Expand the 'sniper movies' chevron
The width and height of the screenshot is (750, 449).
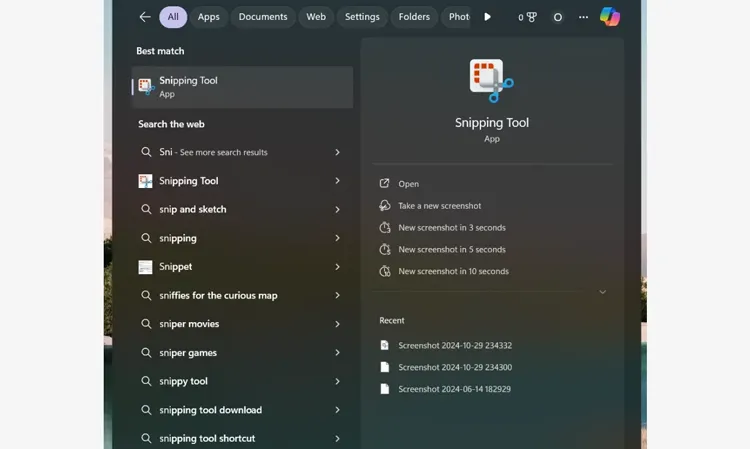pos(337,324)
